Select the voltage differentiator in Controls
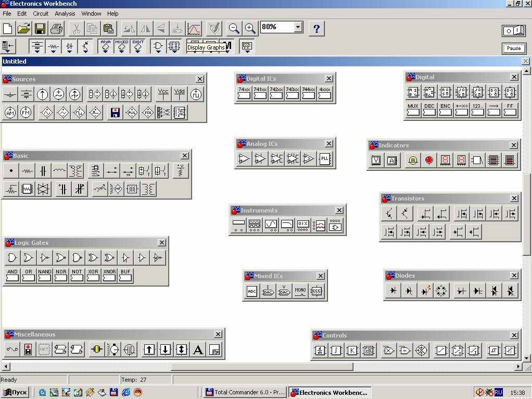The image size is (532, 399). click(320, 350)
